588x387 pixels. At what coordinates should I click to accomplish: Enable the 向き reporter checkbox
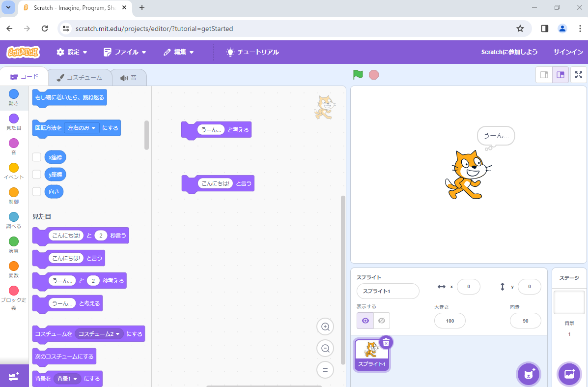click(36, 191)
